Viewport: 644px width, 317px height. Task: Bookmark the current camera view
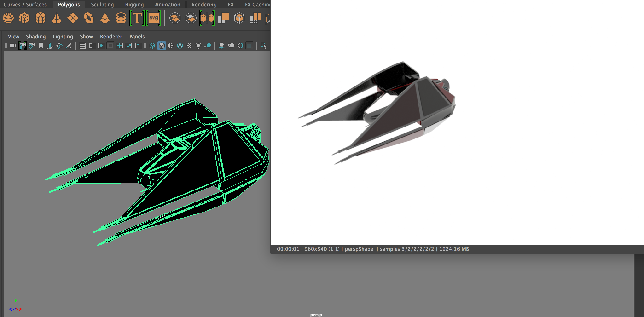41,46
